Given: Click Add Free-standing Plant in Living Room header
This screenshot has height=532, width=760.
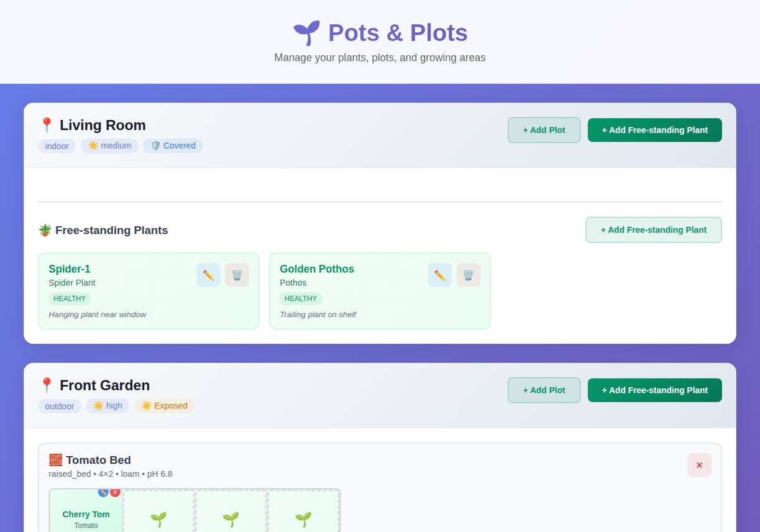Looking at the screenshot, I should [654, 130].
